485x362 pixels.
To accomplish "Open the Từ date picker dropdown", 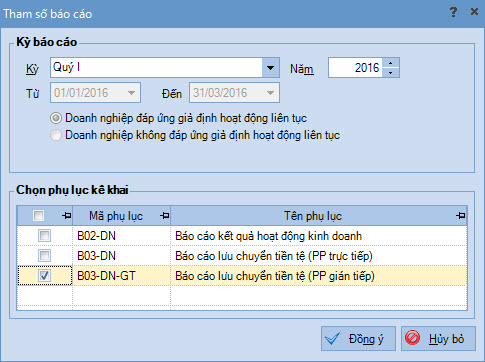I will tap(131, 93).
